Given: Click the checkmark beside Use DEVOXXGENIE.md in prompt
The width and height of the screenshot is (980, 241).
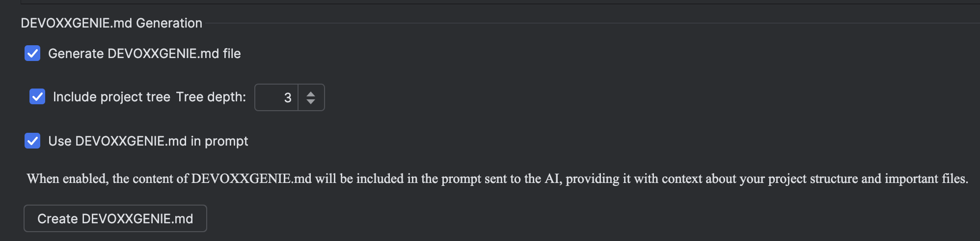Looking at the screenshot, I should click(x=32, y=141).
